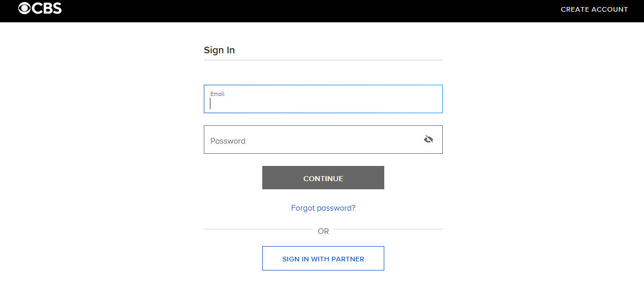
Task: Toggle password visibility eye icon
Action: pyautogui.click(x=428, y=139)
